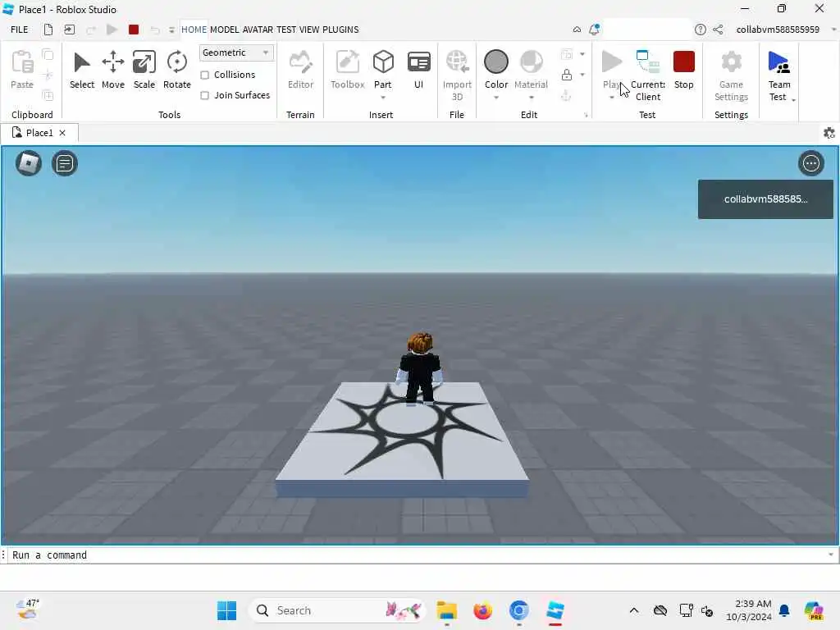Open the Material picker
This screenshot has width=840, height=630.
click(531, 70)
